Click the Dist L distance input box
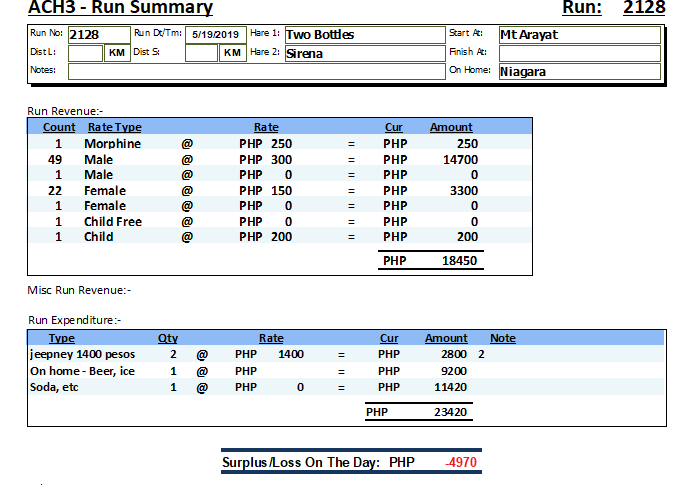Screen dimensions: 700x485 pyautogui.click(x=86, y=53)
